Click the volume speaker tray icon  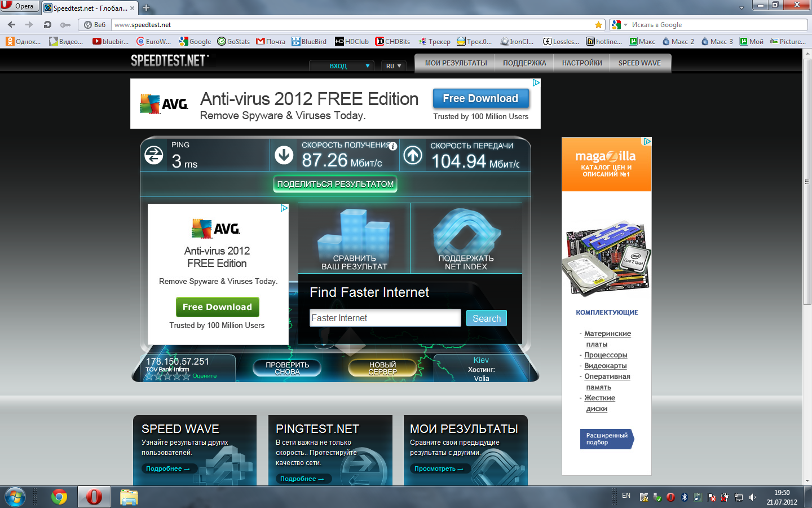[752, 497]
